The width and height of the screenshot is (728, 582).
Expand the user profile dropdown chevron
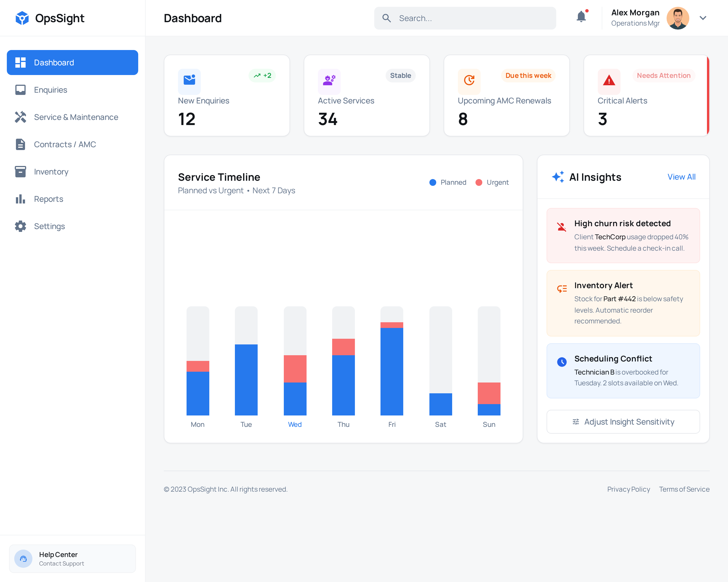pos(703,18)
